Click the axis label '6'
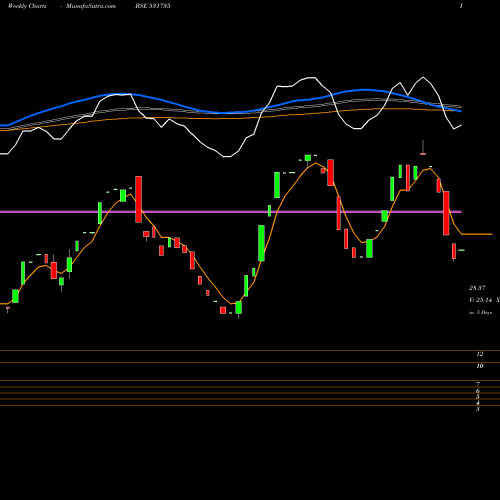This screenshot has height=500, width=500. click(x=478, y=391)
